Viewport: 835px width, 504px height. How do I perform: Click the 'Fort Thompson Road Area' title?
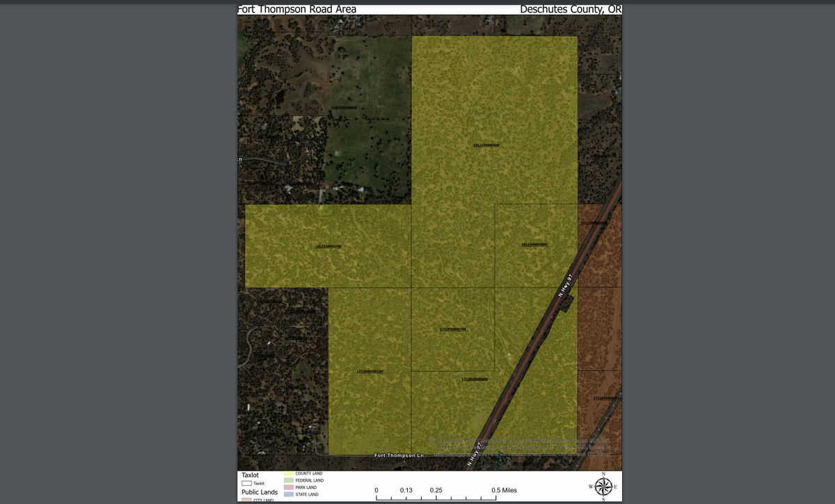(x=297, y=9)
